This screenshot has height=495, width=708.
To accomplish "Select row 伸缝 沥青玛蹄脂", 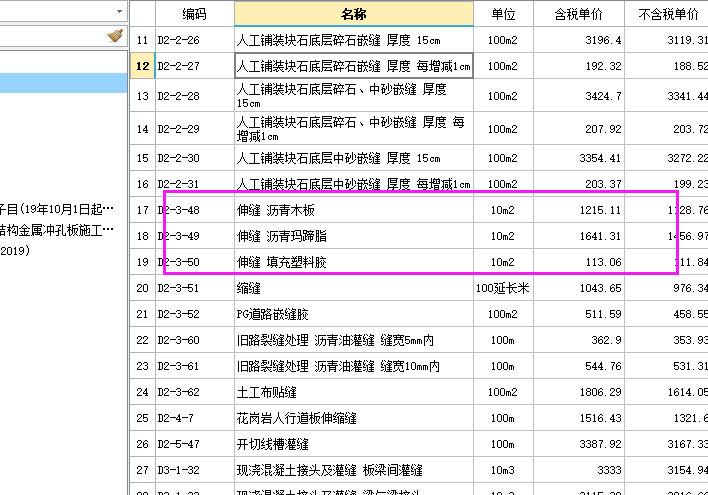I will pyautogui.click(x=354, y=236).
